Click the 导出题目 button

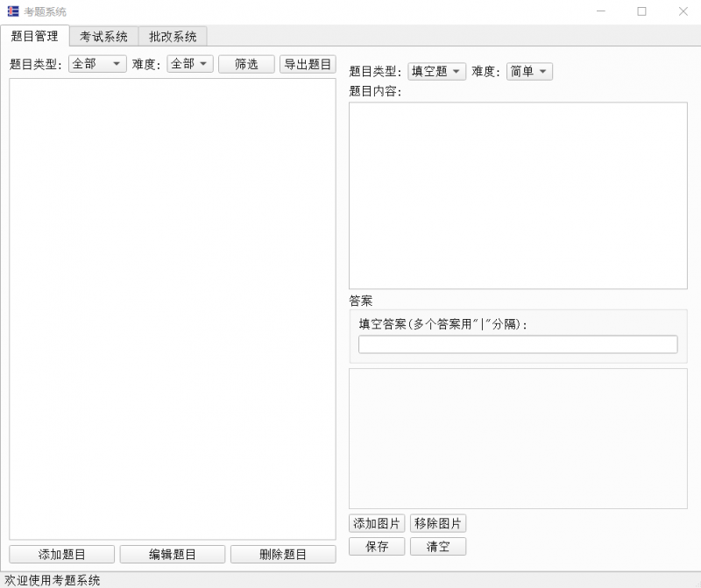(306, 63)
